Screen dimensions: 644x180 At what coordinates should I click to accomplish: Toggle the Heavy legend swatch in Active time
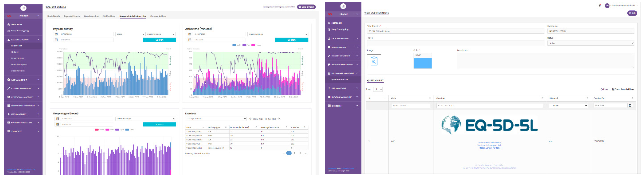click(x=253, y=45)
